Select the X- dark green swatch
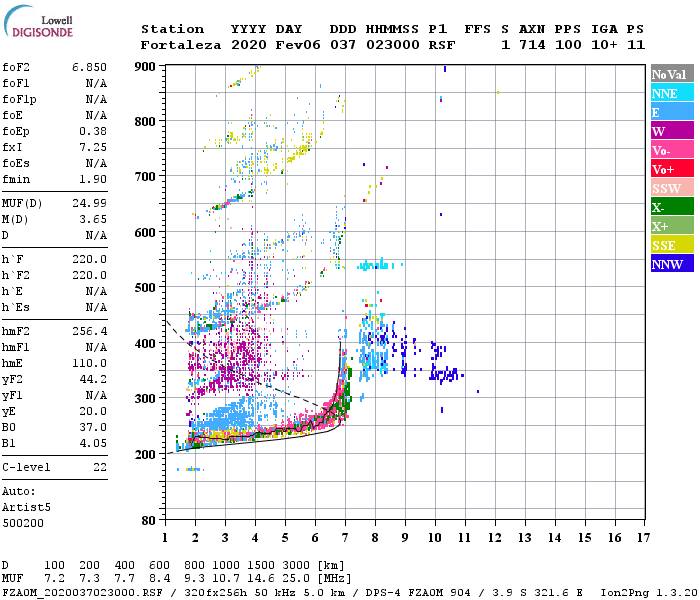This screenshot has width=700, height=600. (x=672, y=207)
